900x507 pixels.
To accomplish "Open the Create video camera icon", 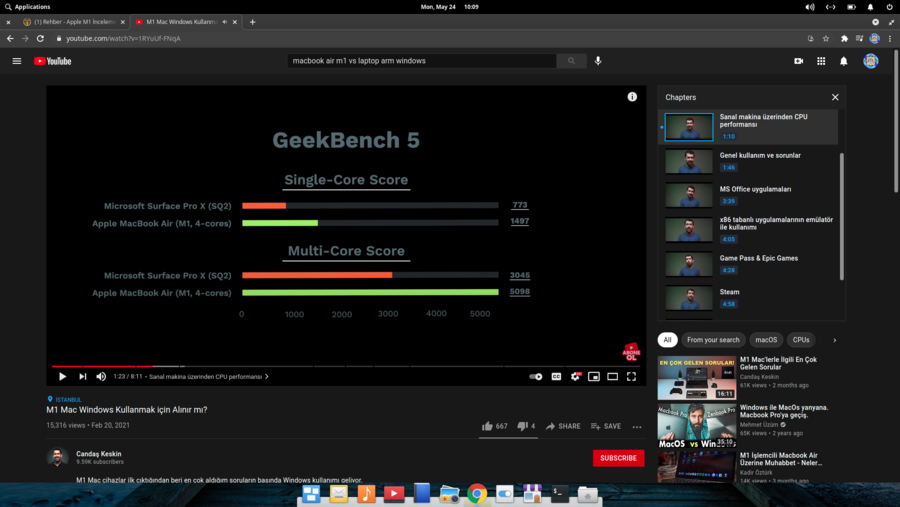I will coord(798,61).
